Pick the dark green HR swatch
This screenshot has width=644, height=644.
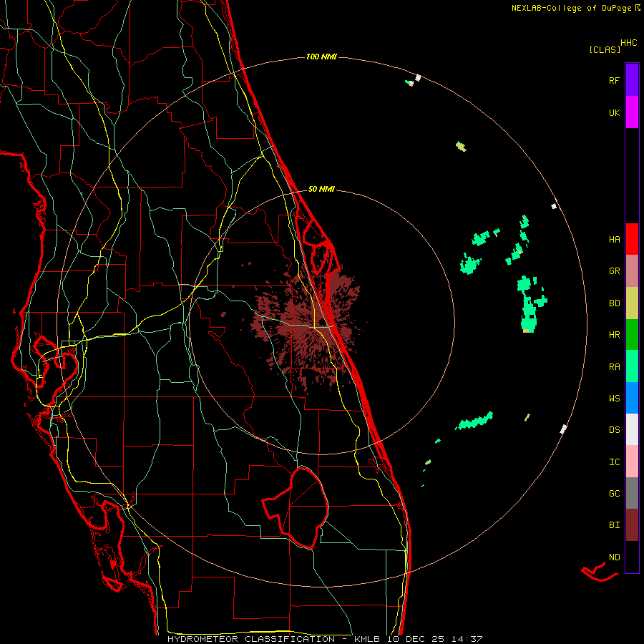(x=632, y=335)
